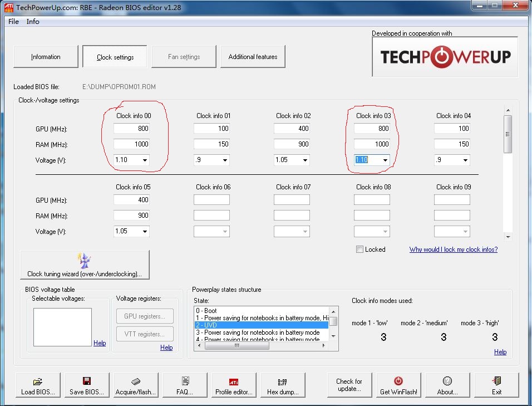Expand Clock info 04 voltage dropdown
The width and height of the screenshot is (532, 406).
(465, 160)
